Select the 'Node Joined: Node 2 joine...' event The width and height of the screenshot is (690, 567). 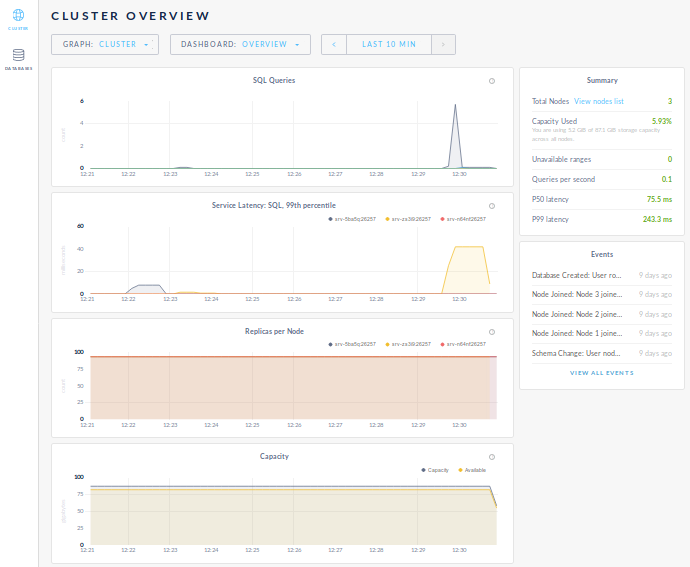click(x=602, y=314)
